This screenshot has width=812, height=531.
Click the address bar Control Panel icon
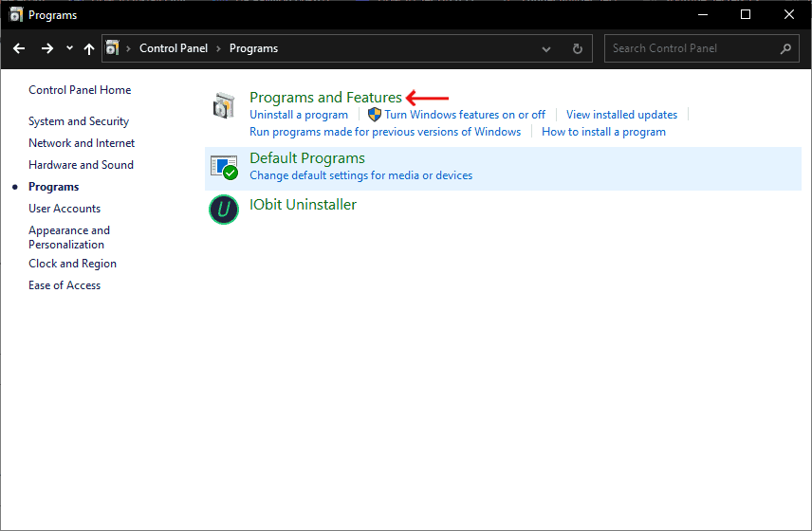(112, 48)
